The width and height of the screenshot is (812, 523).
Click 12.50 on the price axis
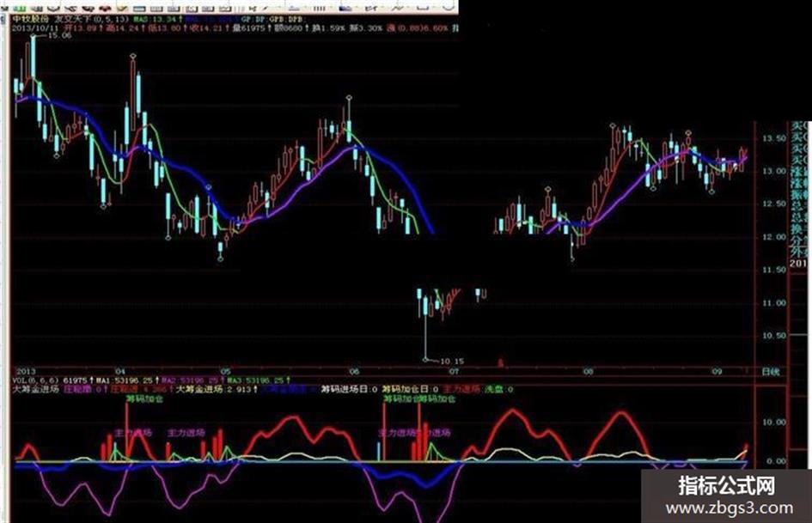point(773,204)
